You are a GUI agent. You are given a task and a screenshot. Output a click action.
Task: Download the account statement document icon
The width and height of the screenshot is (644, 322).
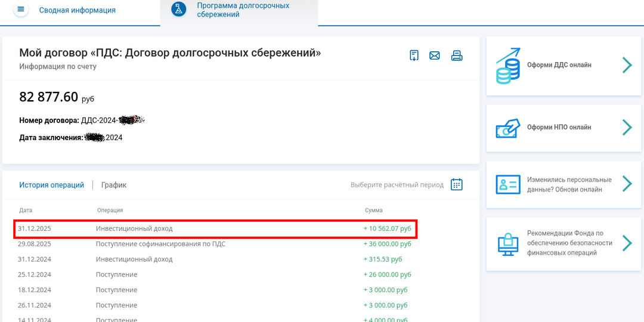click(414, 55)
